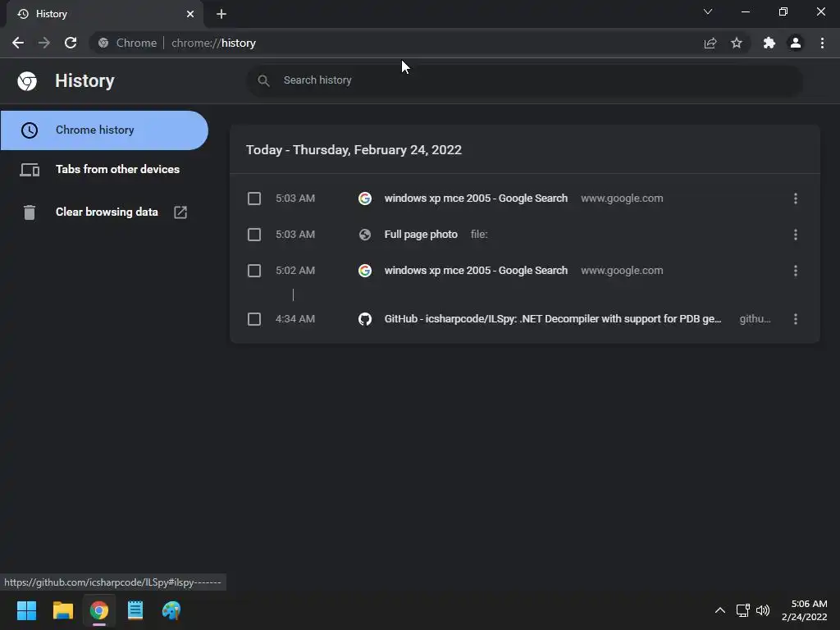Image resolution: width=840 pixels, height=630 pixels.
Task: Click the devices icon in sidebar
Action: (x=30, y=170)
